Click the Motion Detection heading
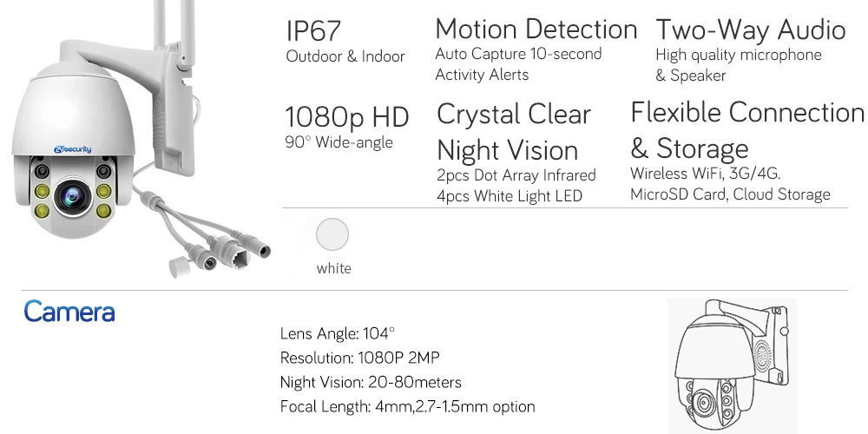 point(536,29)
